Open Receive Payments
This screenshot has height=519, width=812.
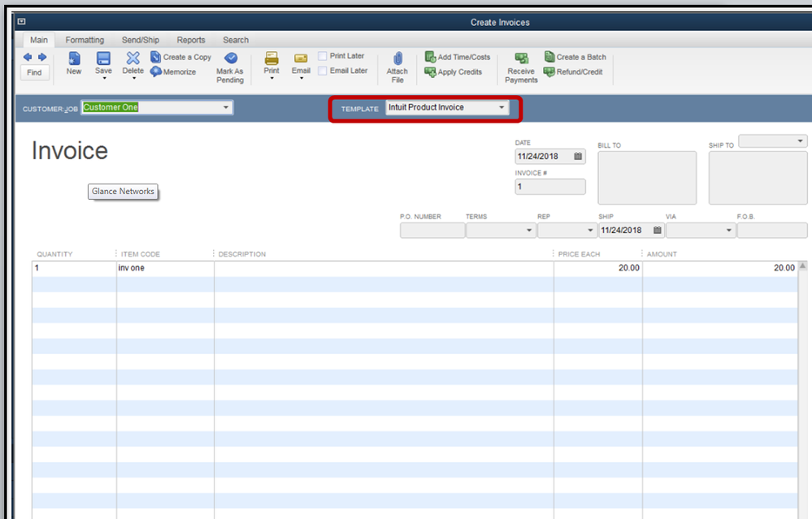(521, 58)
